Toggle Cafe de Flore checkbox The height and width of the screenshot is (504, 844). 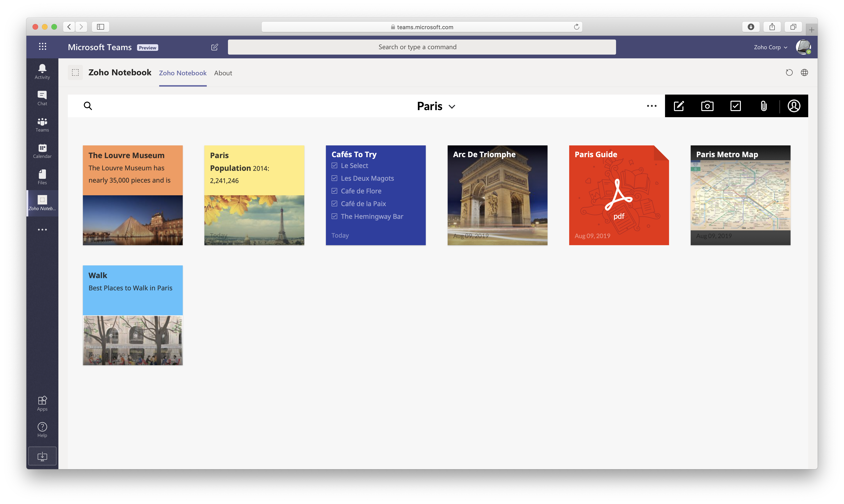click(334, 191)
